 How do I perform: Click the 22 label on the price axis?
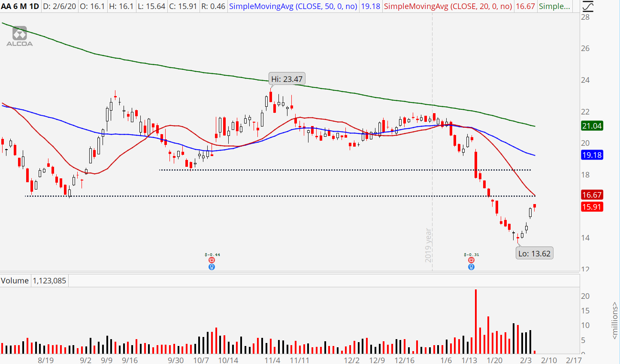coord(585,112)
